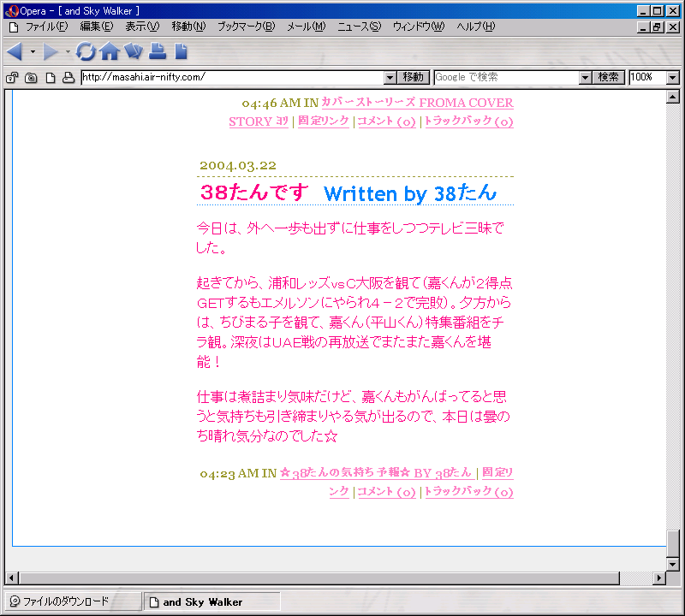
Task: Open the 移動(N) menu
Action: pyautogui.click(x=188, y=27)
